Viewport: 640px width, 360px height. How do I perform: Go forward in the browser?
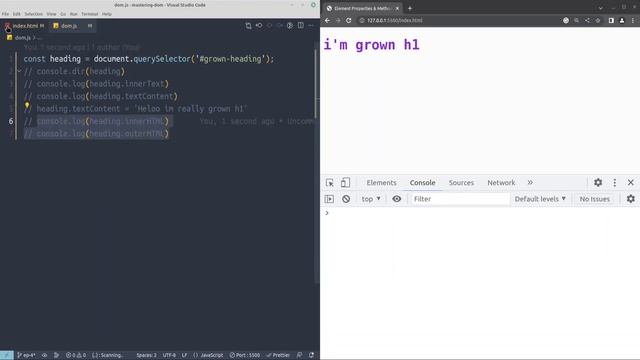point(338,20)
